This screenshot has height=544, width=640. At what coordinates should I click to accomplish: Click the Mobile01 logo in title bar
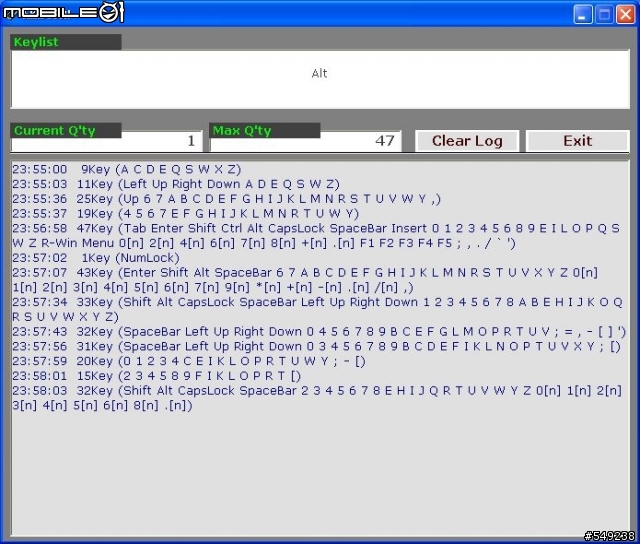(63, 12)
